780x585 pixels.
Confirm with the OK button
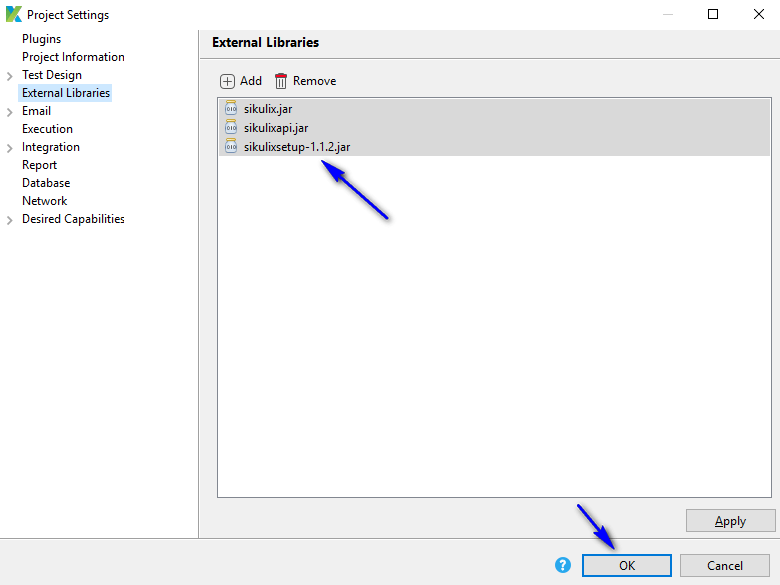627,566
